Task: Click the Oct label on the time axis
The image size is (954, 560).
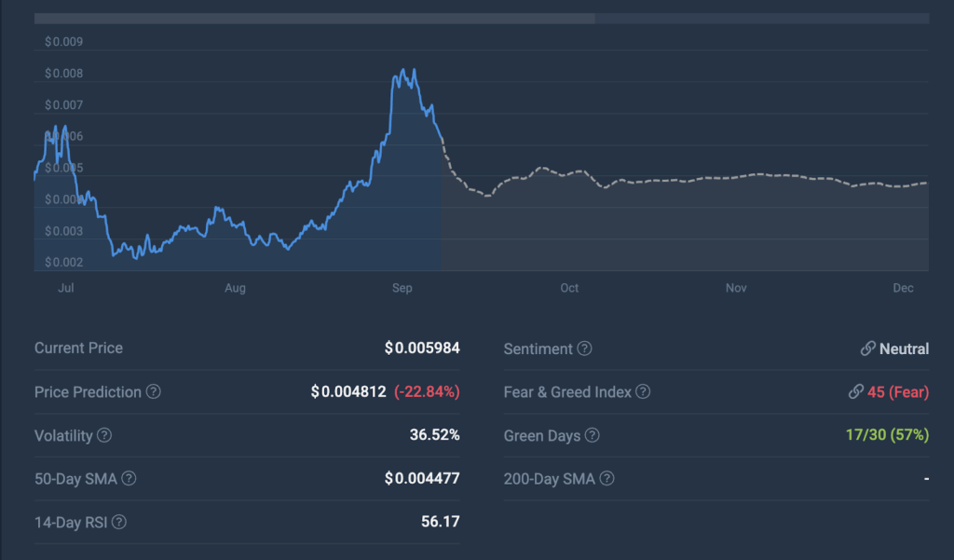Action: [569, 288]
